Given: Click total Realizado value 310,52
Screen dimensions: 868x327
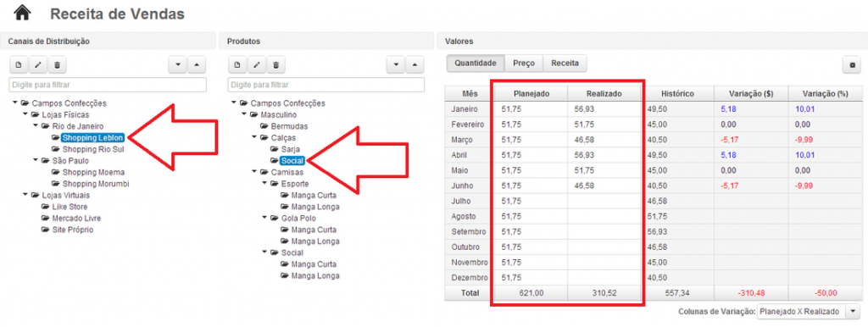Looking at the screenshot, I should 604,293.
